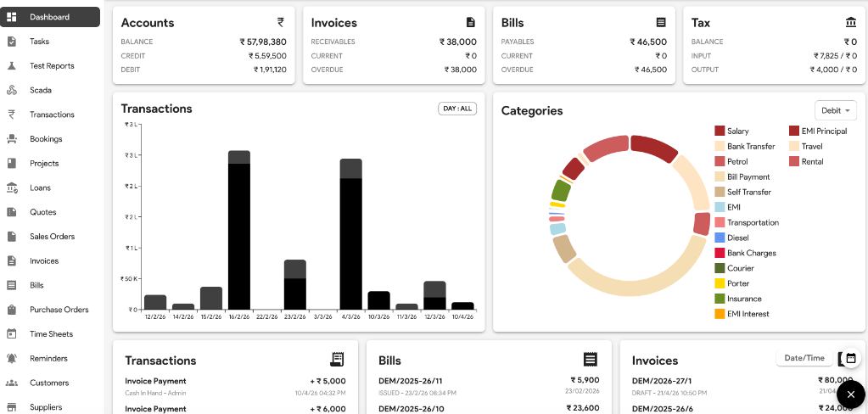
Task: Open invoice DEM/2026-27/1 entry
Action: pyautogui.click(x=742, y=385)
